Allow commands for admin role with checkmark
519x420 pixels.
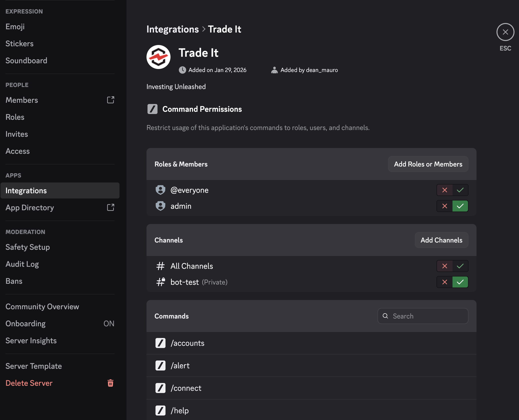460,206
